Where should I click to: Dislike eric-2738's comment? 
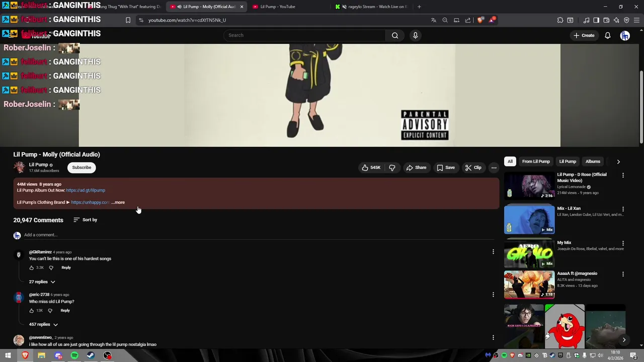tap(50, 310)
